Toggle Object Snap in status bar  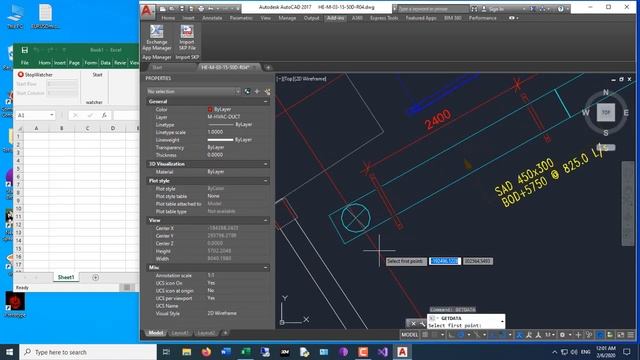click(x=503, y=335)
